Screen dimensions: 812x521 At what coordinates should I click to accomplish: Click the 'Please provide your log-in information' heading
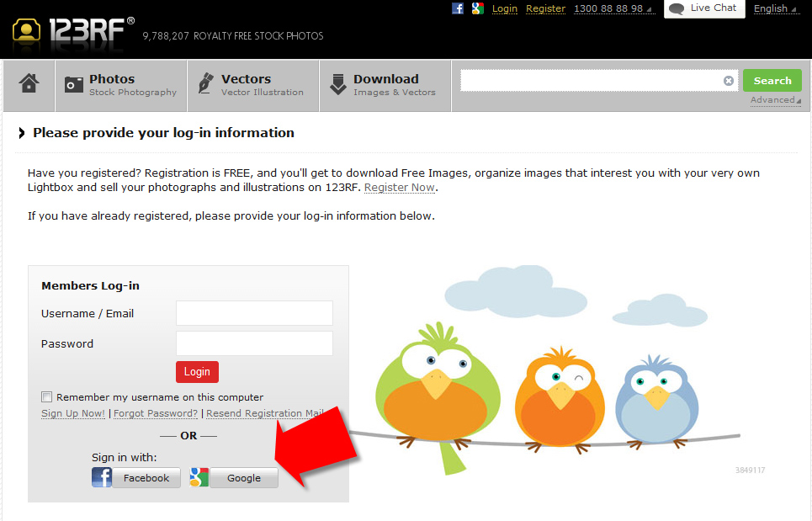pos(163,133)
